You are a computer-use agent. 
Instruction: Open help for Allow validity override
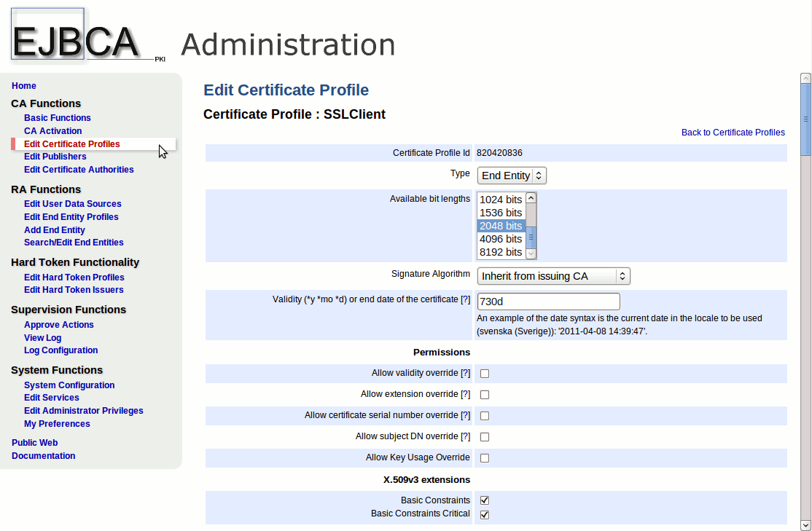click(466, 373)
